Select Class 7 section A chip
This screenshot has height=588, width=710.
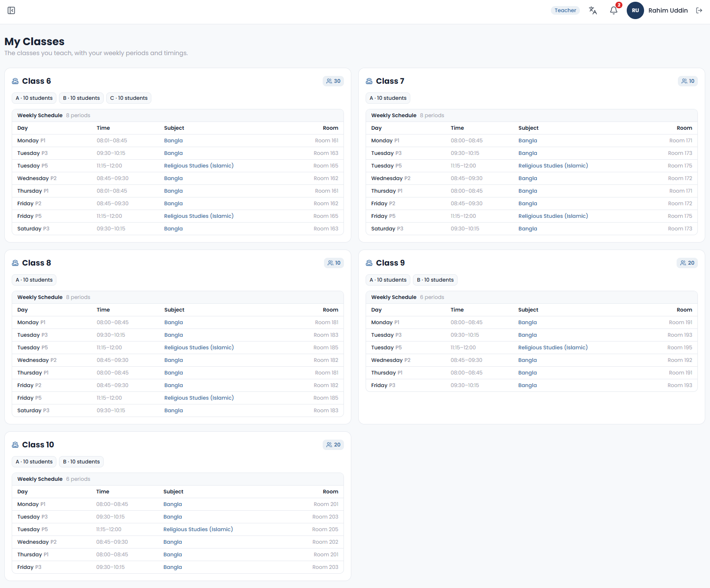[388, 98]
